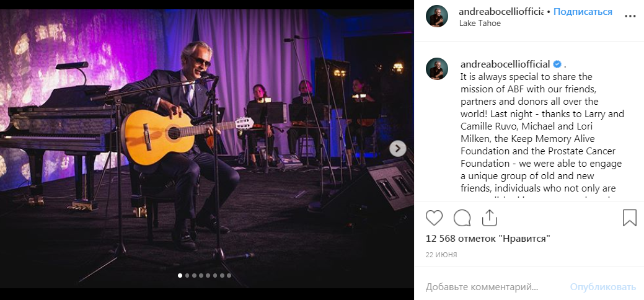
Task: Select the first carousel indicator dot
Action: [x=180, y=275]
